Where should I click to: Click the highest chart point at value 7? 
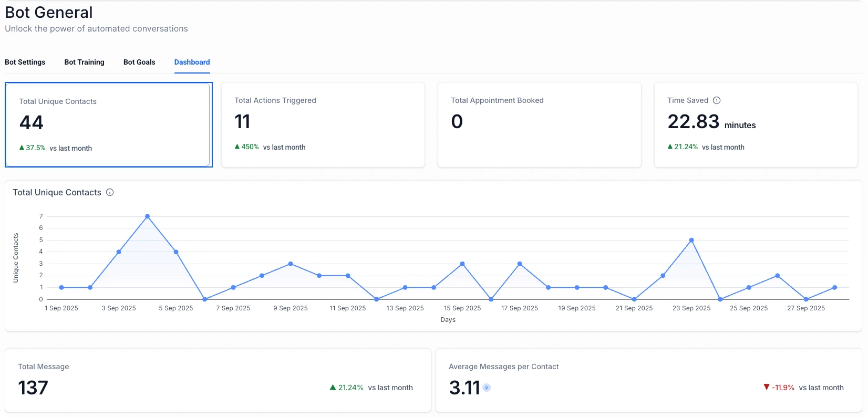147,216
